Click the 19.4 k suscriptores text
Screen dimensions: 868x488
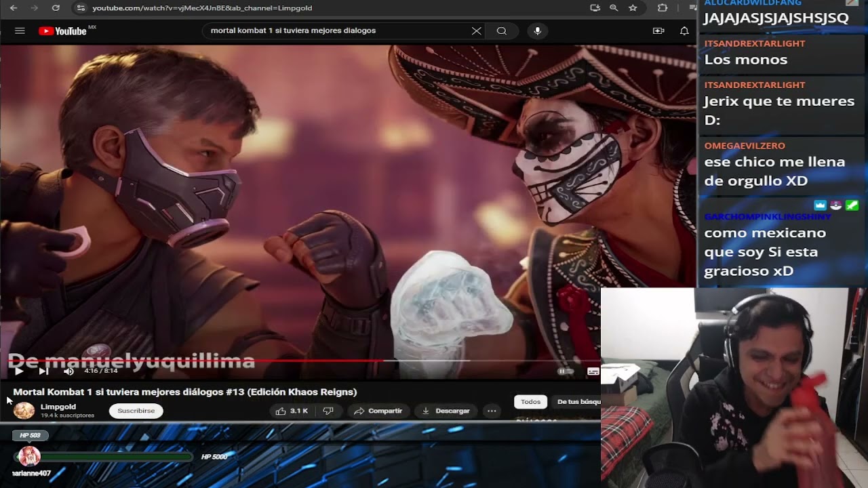[x=67, y=415]
